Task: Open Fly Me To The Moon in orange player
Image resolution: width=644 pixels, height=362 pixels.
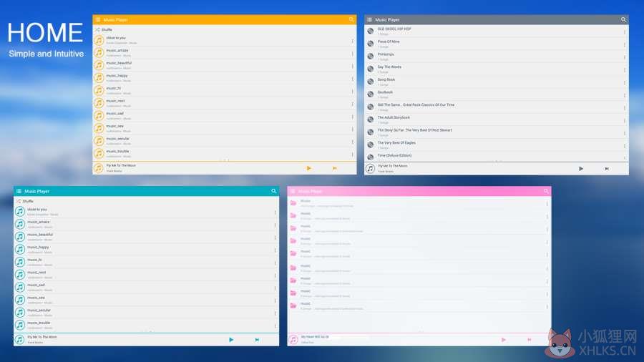Action: coord(121,165)
